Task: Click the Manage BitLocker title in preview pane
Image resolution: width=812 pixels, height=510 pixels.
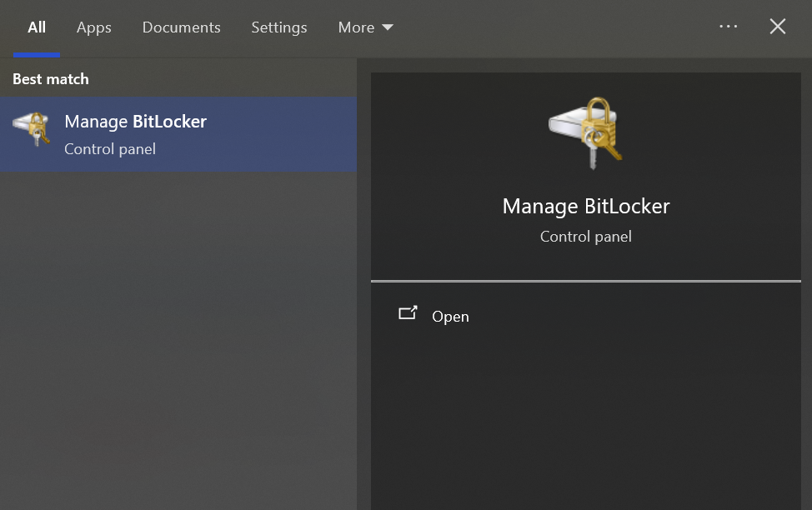Action: click(585, 206)
